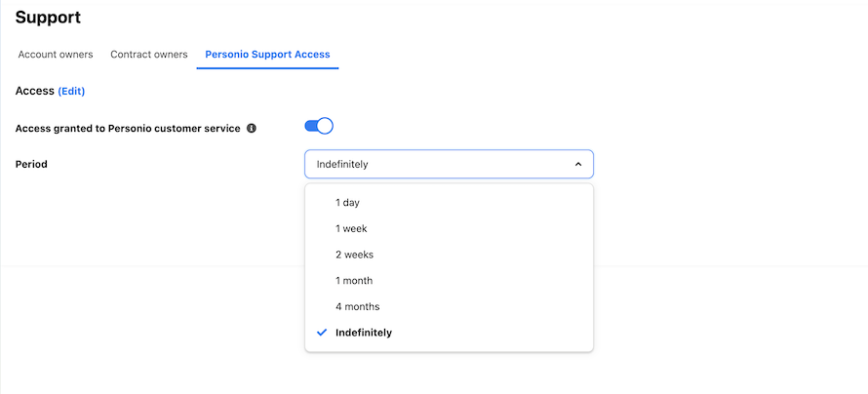Open the Period combo box showing Indefinitely

pyautogui.click(x=449, y=165)
